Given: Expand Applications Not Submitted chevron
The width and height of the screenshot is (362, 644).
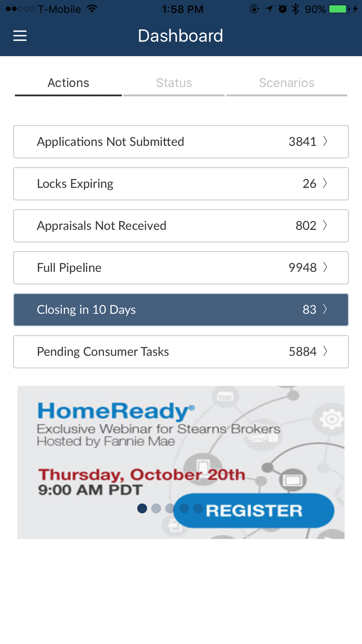Looking at the screenshot, I should [x=325, y=141].
